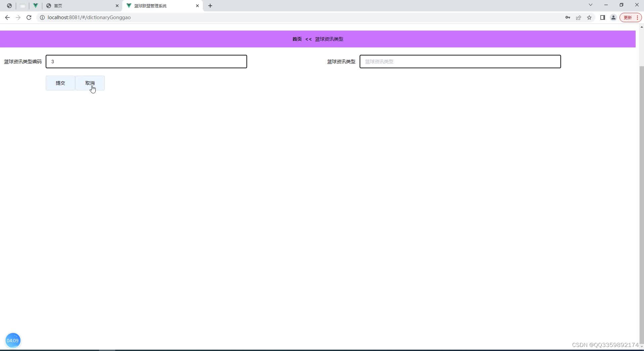Click the 04:09 timer badge
Screen dimensions: 644x351
coord(13,341)
